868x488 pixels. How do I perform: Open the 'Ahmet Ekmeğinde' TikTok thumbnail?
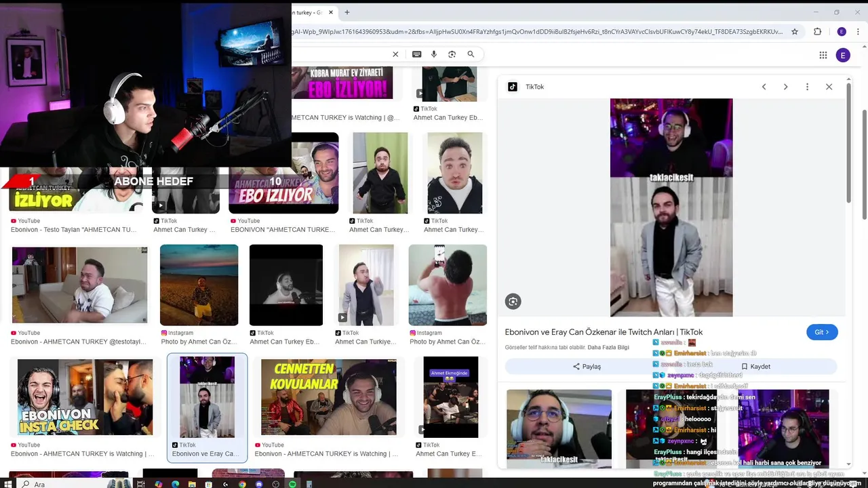tap(450, 397)
